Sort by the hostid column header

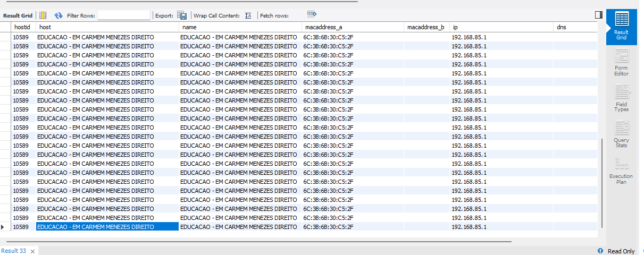click(x=23, y=27)
